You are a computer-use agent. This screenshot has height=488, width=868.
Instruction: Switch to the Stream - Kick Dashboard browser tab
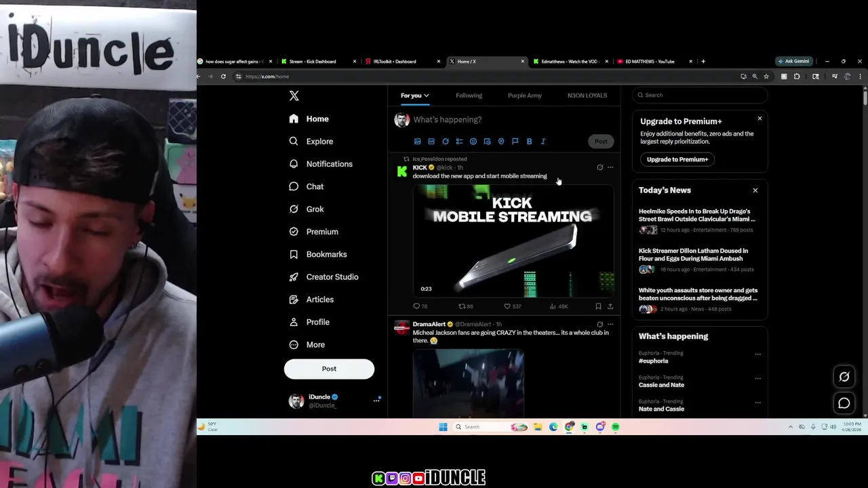coord(319,62)
